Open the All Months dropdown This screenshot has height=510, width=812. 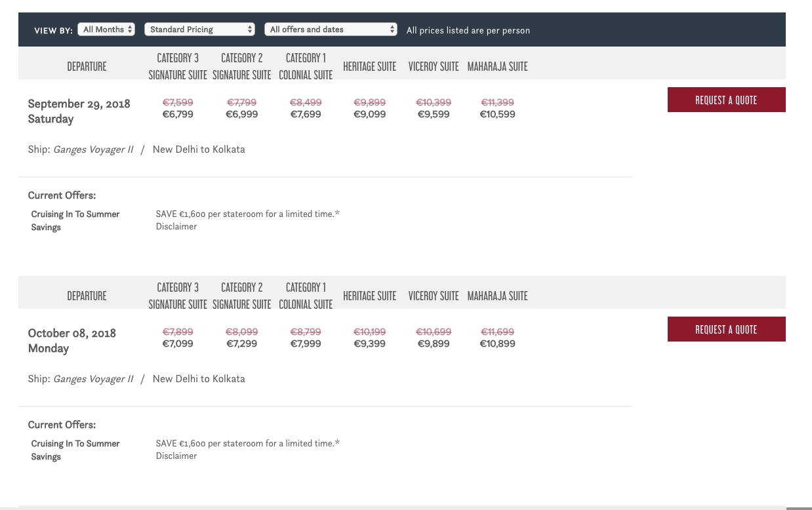(106, 29)
